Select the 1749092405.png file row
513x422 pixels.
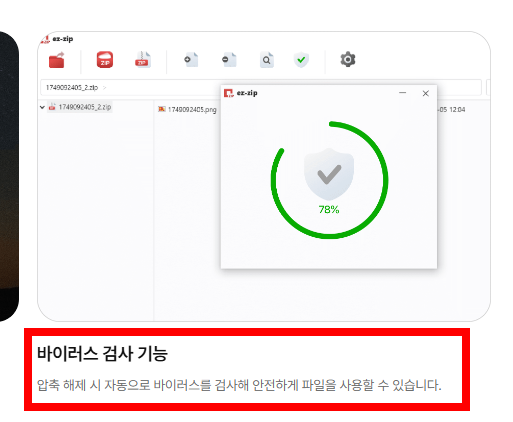coord(187,109)
